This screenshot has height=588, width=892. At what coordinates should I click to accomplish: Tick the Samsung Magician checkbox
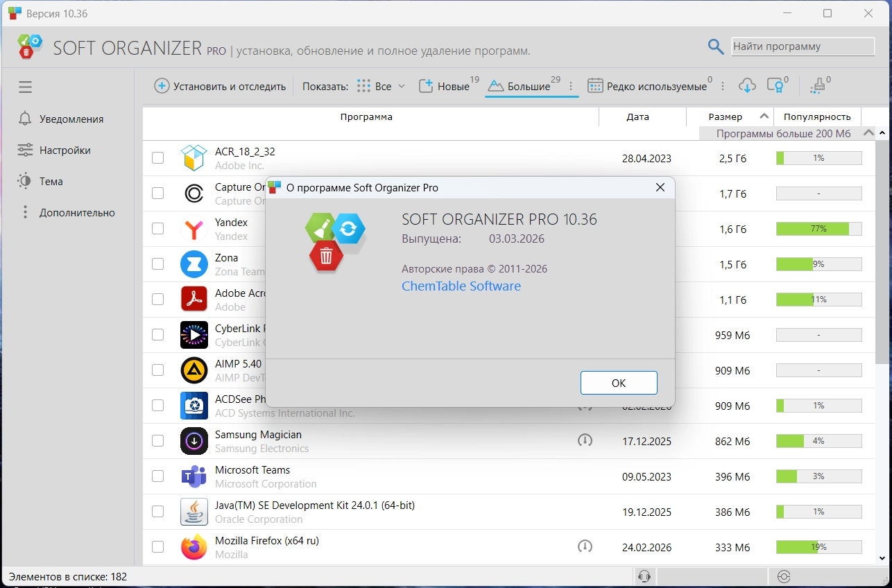tap(158, 441)
